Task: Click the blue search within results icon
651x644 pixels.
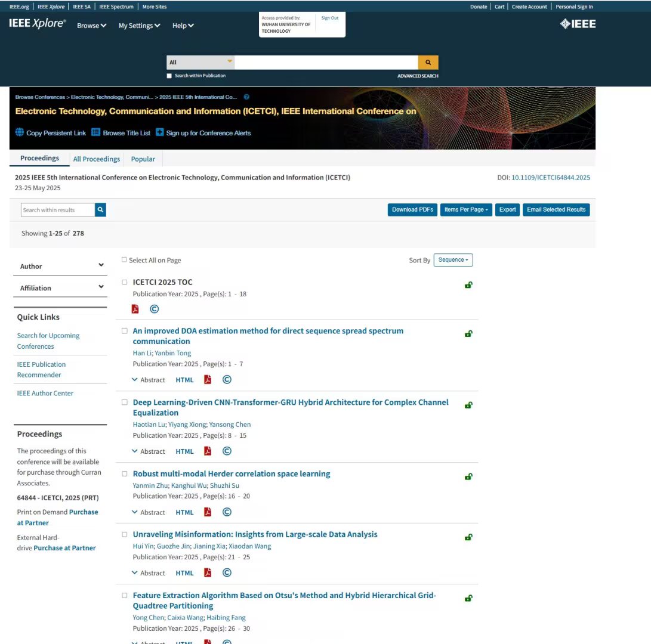Action: click(101, 210)
